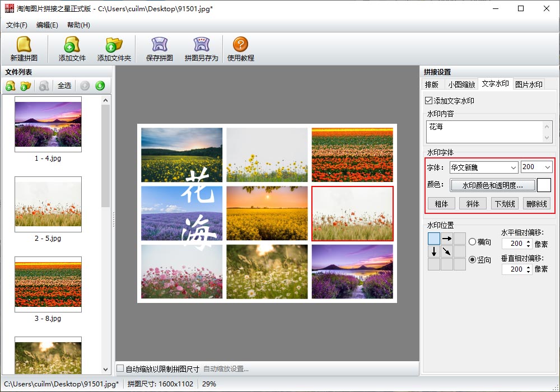Viewport: 560px width, 392px height.
Task: Click the 保存拼图 toolbar icon
Action: click(x=160, y=45)
